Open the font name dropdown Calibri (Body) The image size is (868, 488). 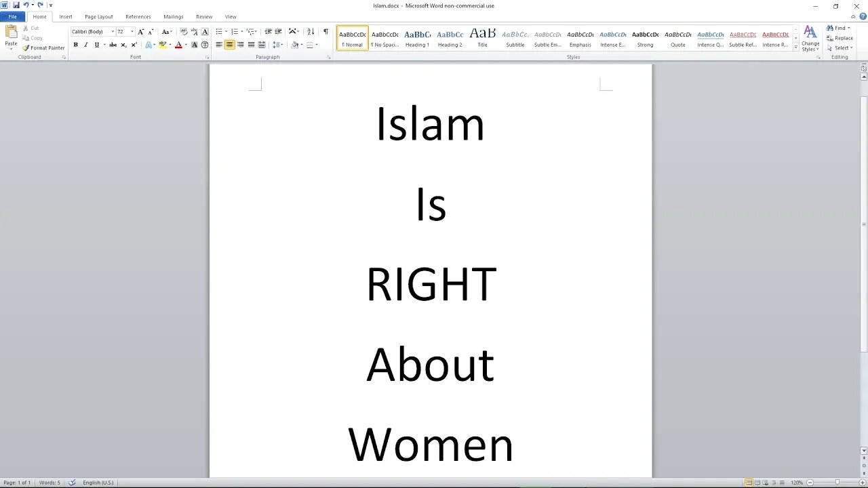pyautogui.click(x=113, y=32)
